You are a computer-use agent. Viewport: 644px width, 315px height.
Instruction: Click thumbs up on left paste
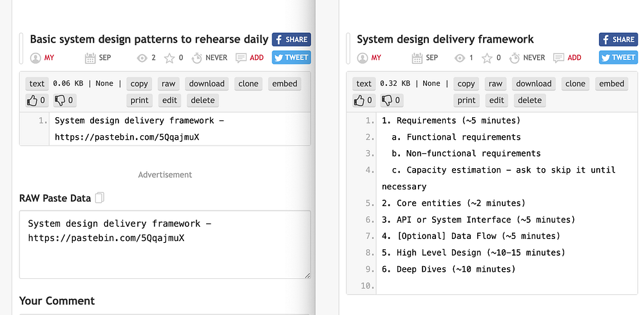pyautogui.click(x=37, y=100)
